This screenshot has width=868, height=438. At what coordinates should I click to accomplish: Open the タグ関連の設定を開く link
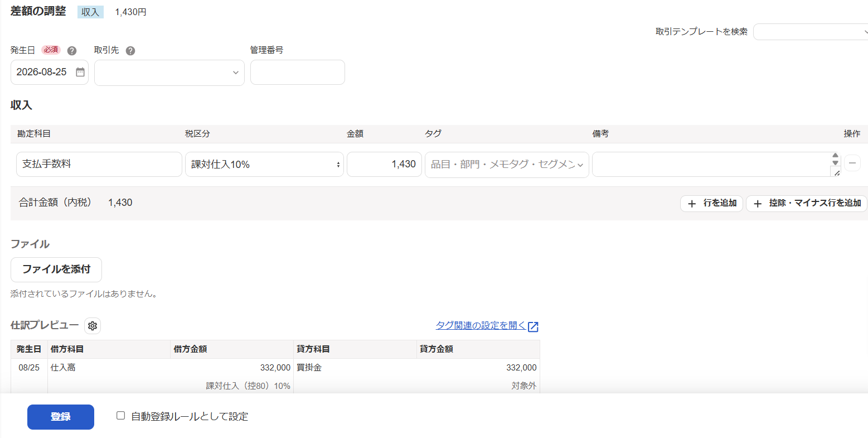[481, 325]
